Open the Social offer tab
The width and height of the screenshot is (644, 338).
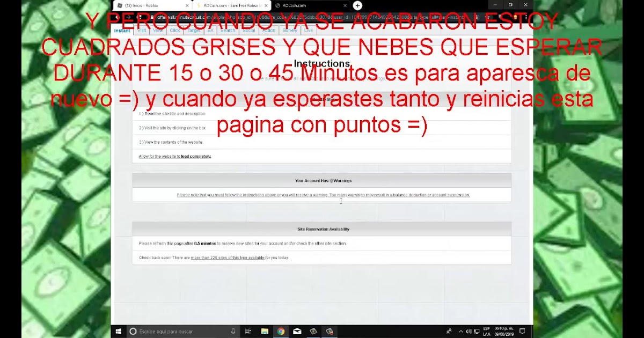tap(249, 31)
